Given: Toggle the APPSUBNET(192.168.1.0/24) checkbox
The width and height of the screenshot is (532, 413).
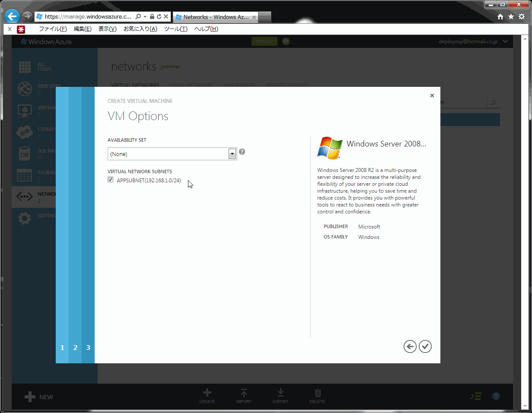Looking at the screenshot, I should pyautogui.click(x=111, y=180).
